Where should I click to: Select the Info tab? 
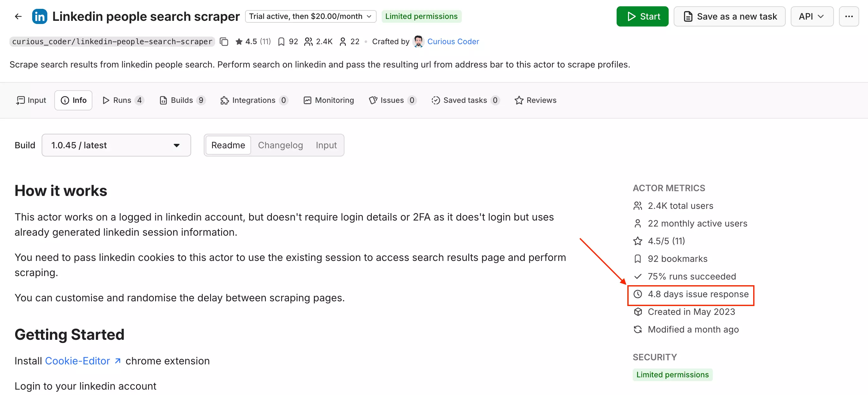coord(73,100)
